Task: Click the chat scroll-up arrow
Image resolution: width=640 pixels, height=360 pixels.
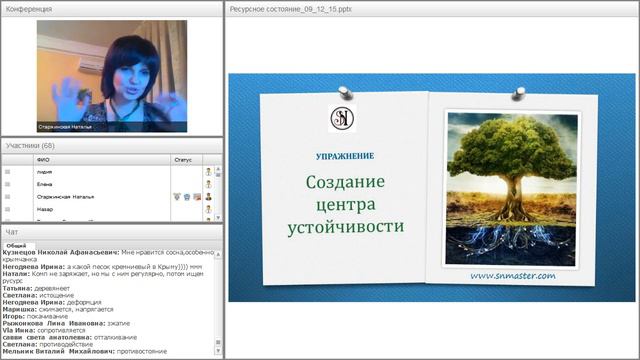Action: [218, 254]
